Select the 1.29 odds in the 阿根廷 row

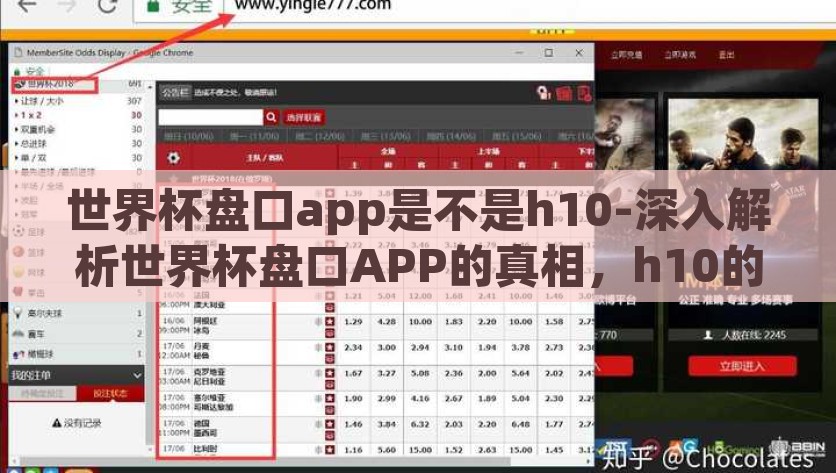[x=353, y=322]
